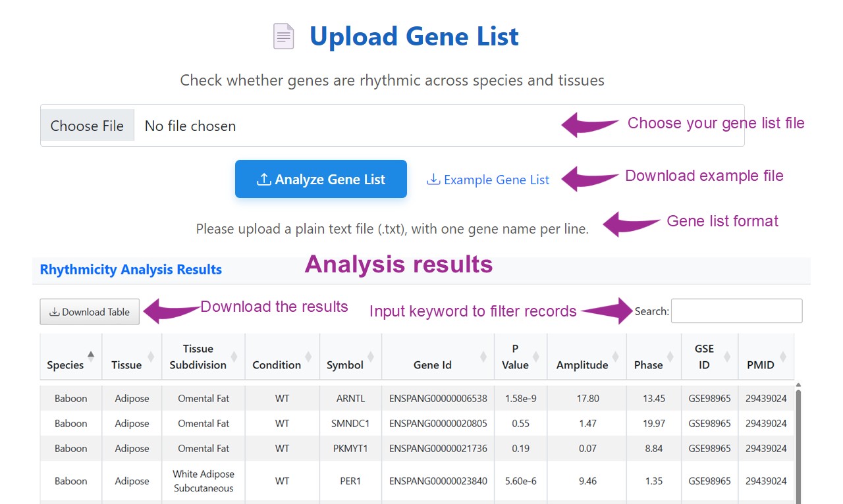Select the ARNTL gene row cell
This screenshot has height=504, width=843.
click(x=349, y=398)
